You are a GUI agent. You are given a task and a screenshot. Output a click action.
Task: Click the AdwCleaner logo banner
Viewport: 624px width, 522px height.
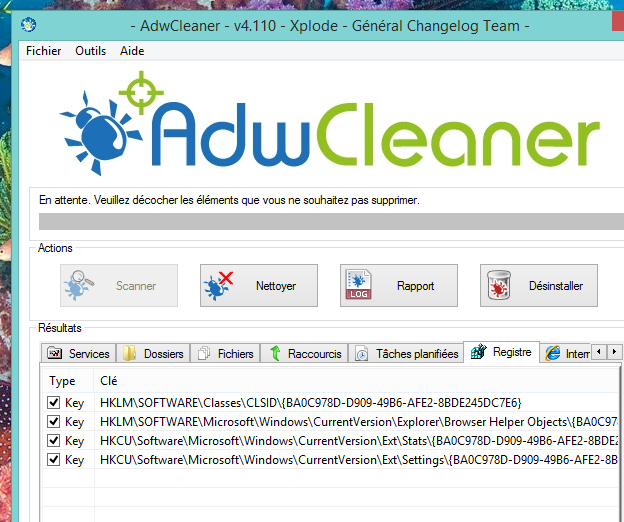click(330, 123)
